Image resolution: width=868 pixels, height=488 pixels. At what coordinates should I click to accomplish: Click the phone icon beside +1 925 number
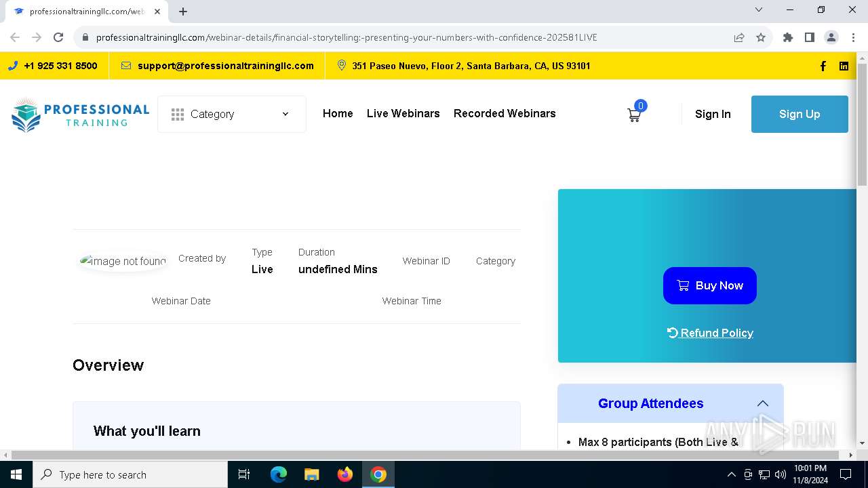(x=13, y=66)
